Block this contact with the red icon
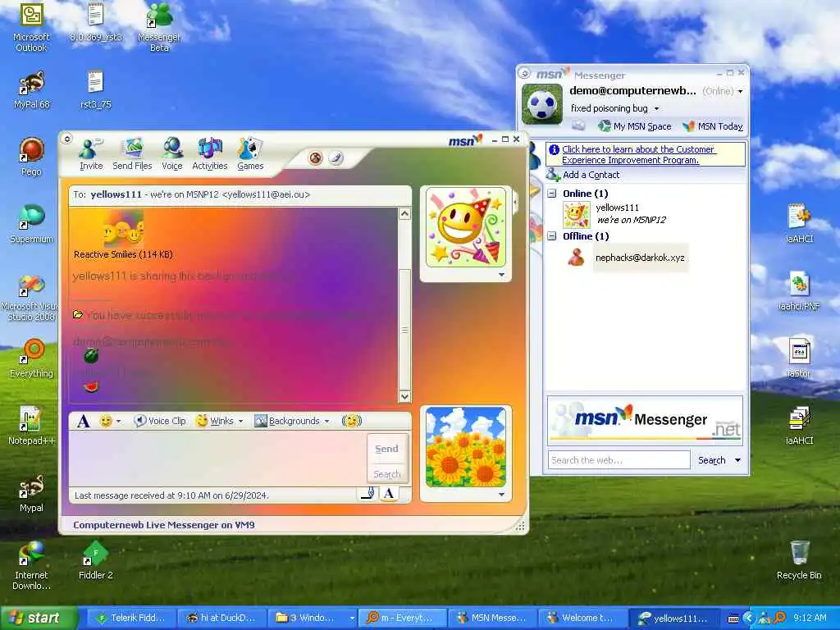 coord(316,158)
